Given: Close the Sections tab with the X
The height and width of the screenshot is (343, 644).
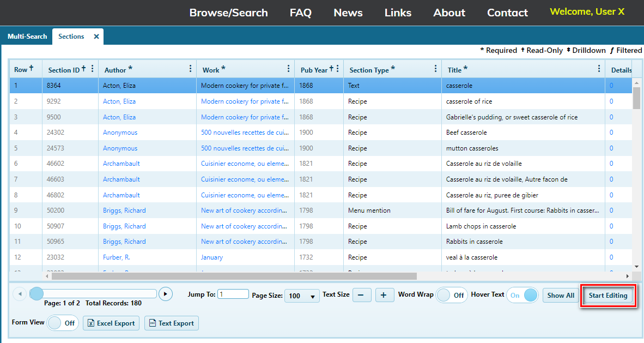Looking at the screenshot, I should [96, 37].
